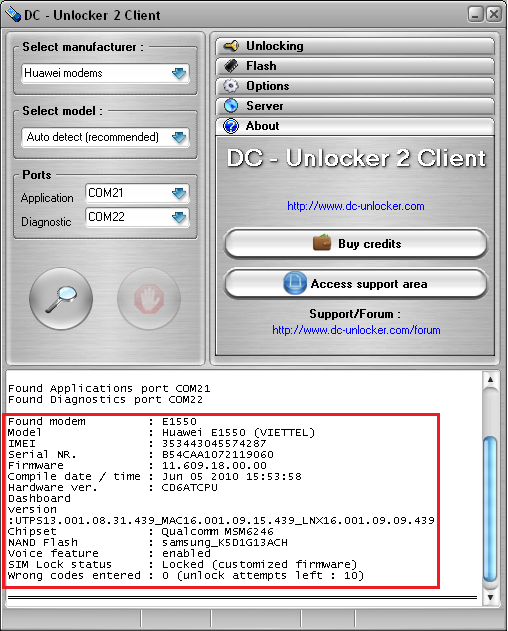The width and height of the screenshot is (508, 631).
Task: Click the question mark About icon
Action: tap(231, 126)
